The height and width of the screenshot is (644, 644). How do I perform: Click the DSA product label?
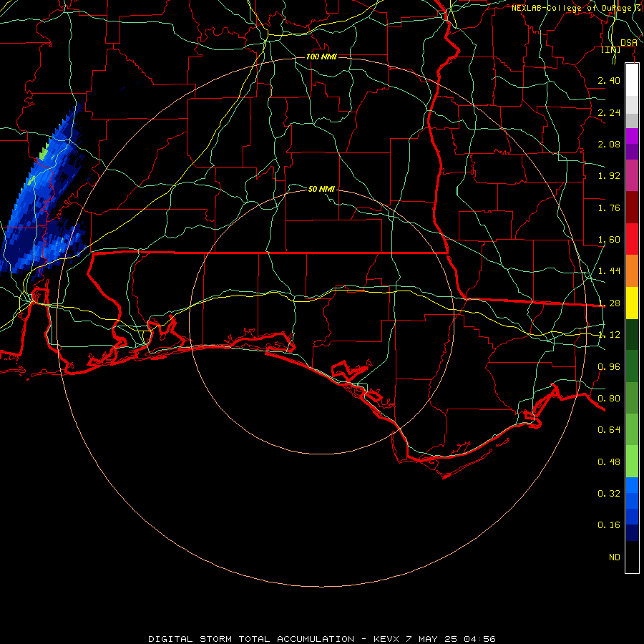pyautogui.click(x=629, y=43)
